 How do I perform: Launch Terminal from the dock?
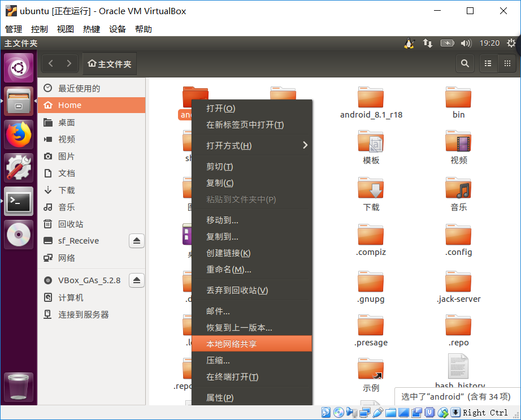[x=19, y=201]
